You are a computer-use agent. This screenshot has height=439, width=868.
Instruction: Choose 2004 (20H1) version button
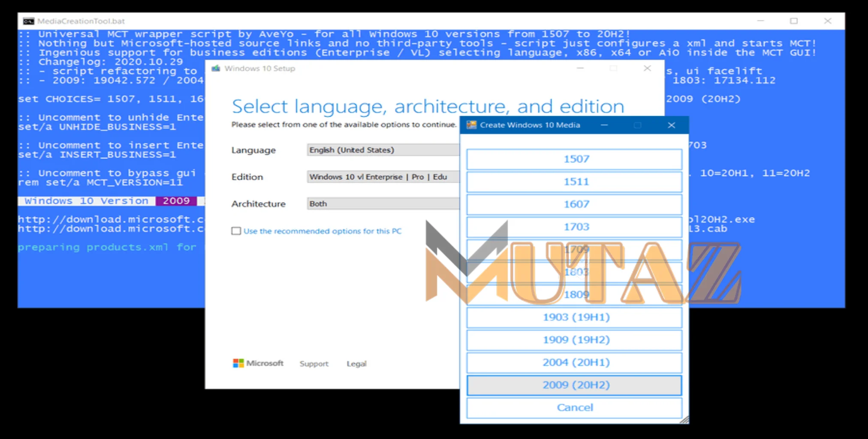coord(574,363)
